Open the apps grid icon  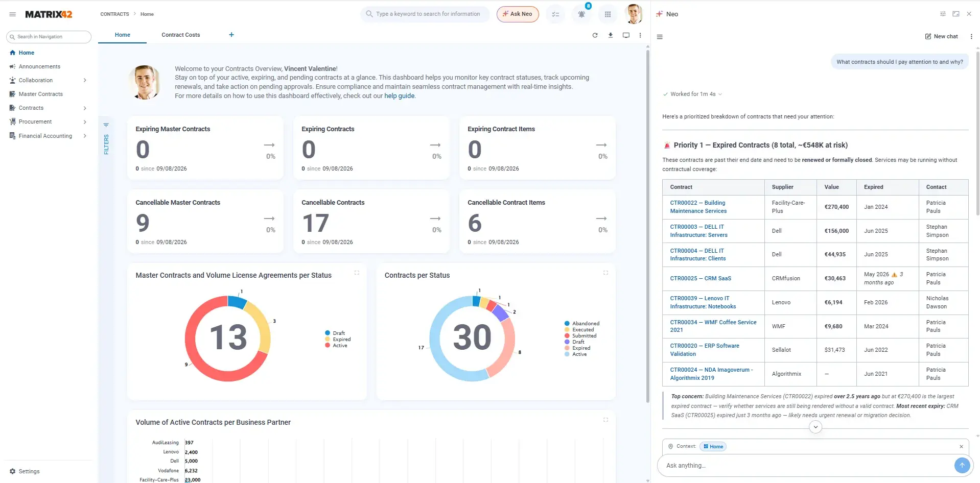click(x=608, y=14)
